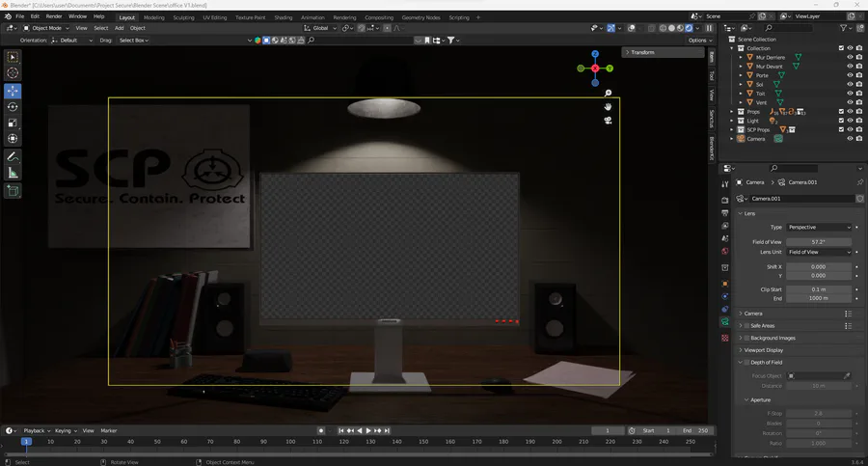Uncheck the Light collection checkbox
The height and width of the screenshot is (466, 868).
point(841,121)
